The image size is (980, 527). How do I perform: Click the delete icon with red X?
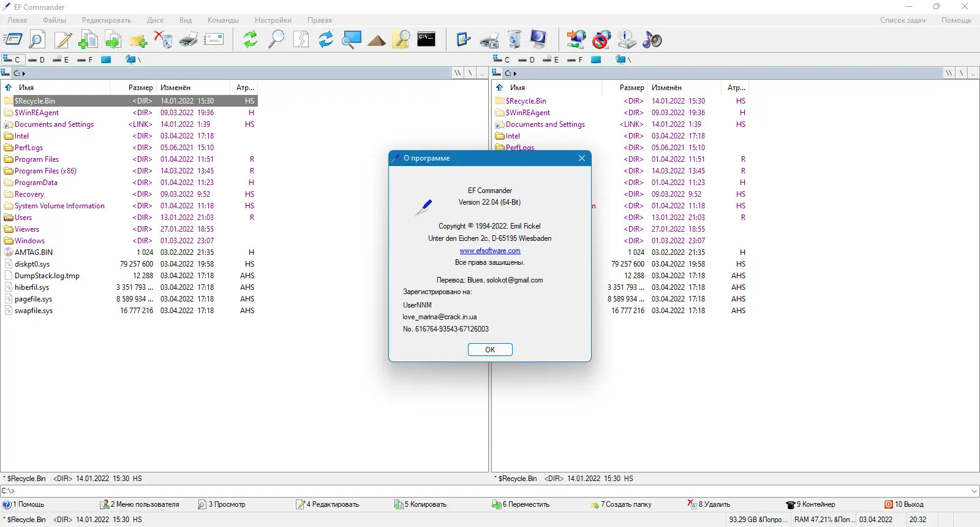164,40
